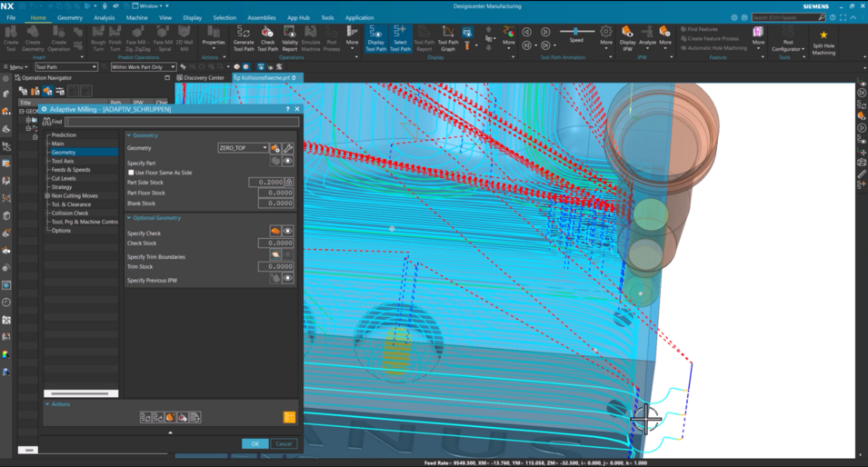Select Cut Levels in dialog list
The image size is (868, 467).
[x=64, y=179]
